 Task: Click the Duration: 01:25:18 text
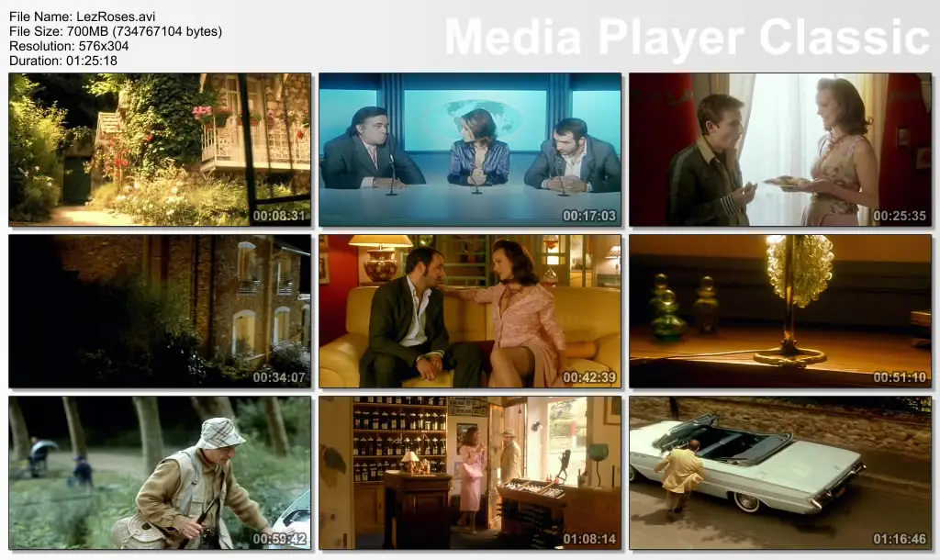pyautogui.click(x=63, y=61)
